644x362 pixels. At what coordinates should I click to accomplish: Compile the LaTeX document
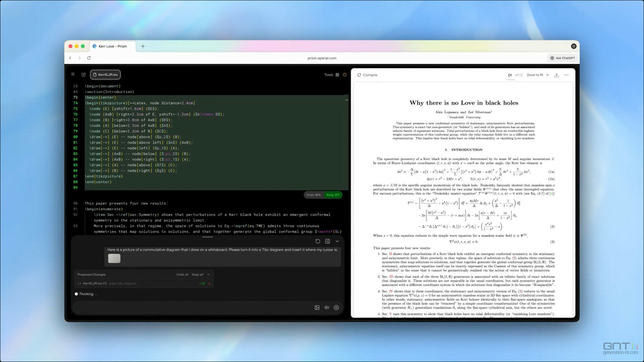tap(367, 75)
